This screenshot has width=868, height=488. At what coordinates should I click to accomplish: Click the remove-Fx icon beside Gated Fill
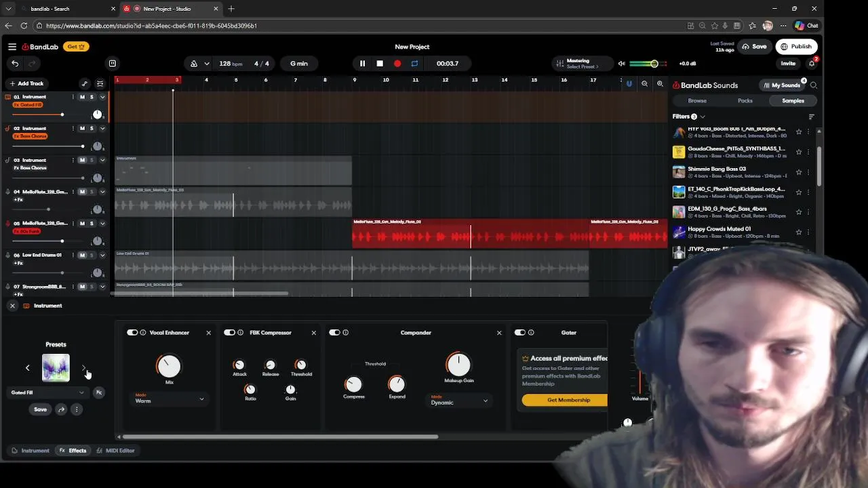pyautogui.click(x=99, y=392)
